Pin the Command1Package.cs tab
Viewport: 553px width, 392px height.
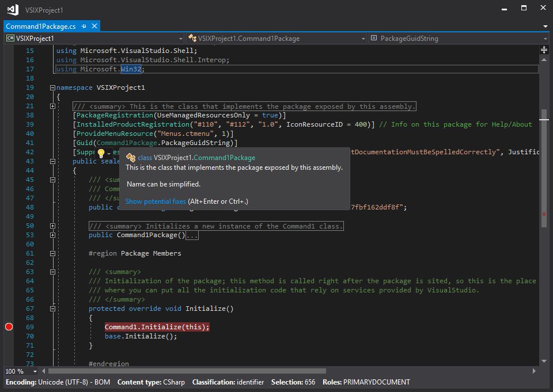pyautogui.click(x=84, y=26)
